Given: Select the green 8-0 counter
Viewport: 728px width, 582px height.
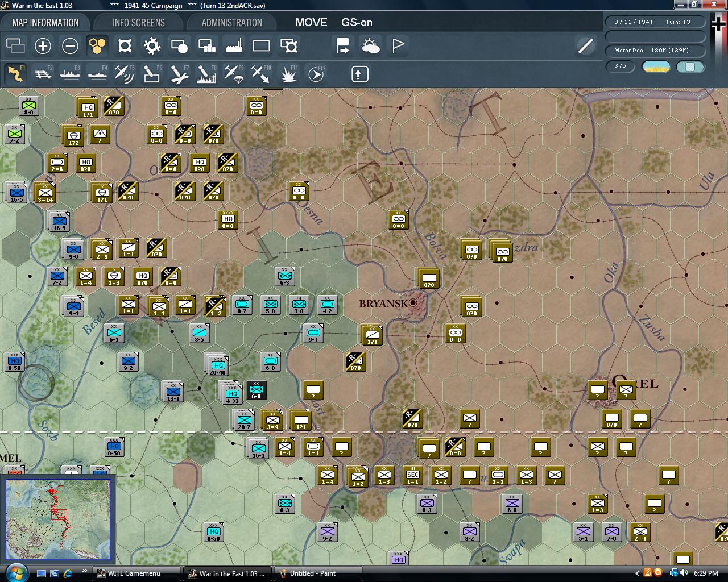Looking at the screenshot, I should [28, 106].
